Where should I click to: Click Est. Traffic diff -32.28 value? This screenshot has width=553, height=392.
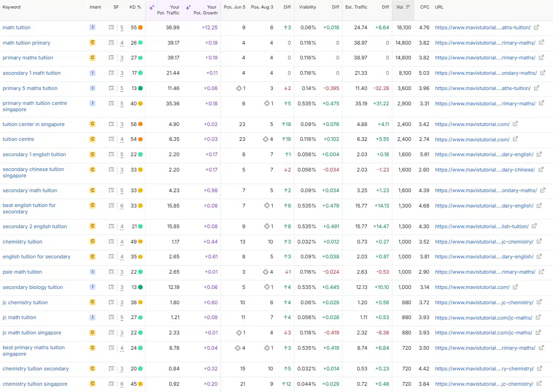pyautogui.click(x=381, y=88)
